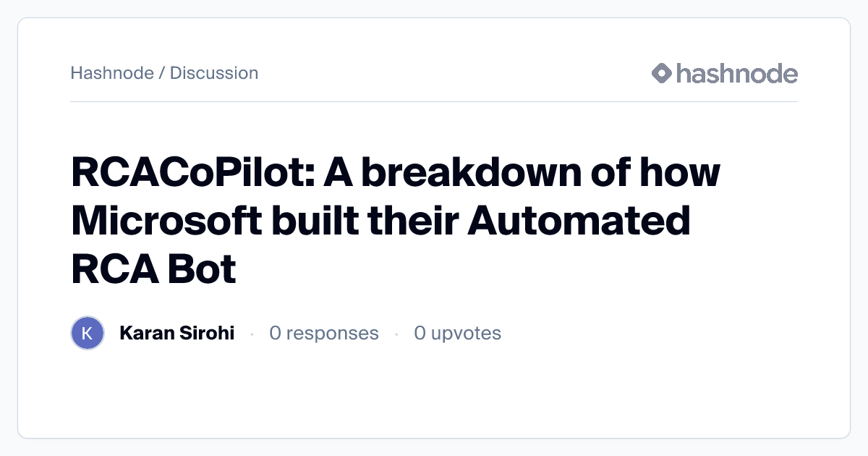Click the Hashnode diamond logo icon

662,73
